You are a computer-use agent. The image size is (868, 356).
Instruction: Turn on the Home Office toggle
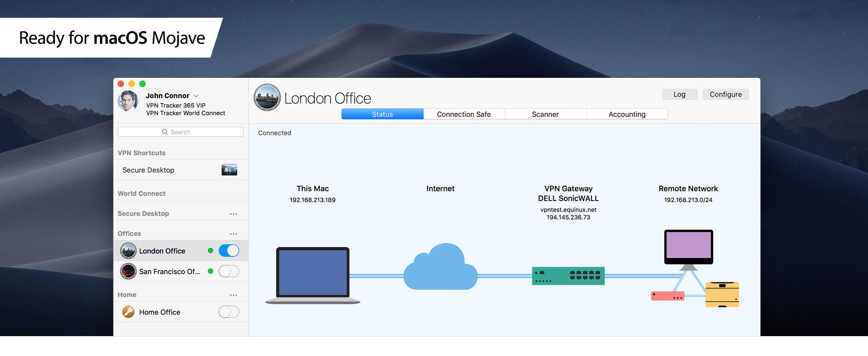pyautogui.click(x=229, y=312)
